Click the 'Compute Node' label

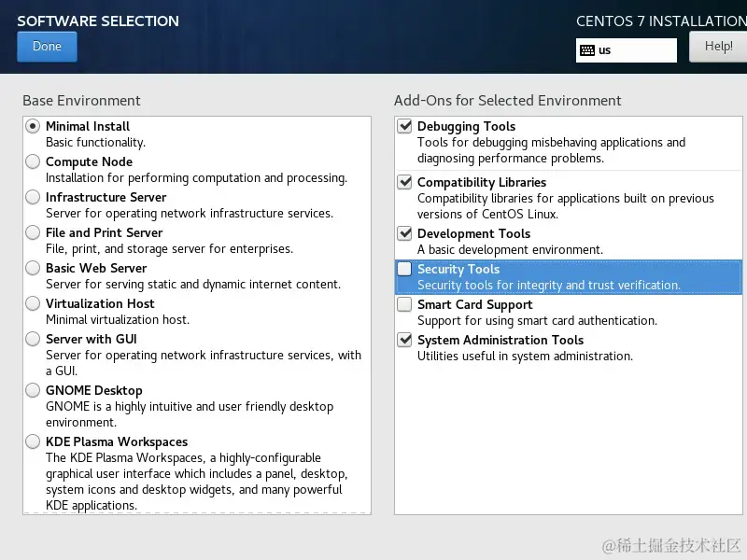coord(89,161)
